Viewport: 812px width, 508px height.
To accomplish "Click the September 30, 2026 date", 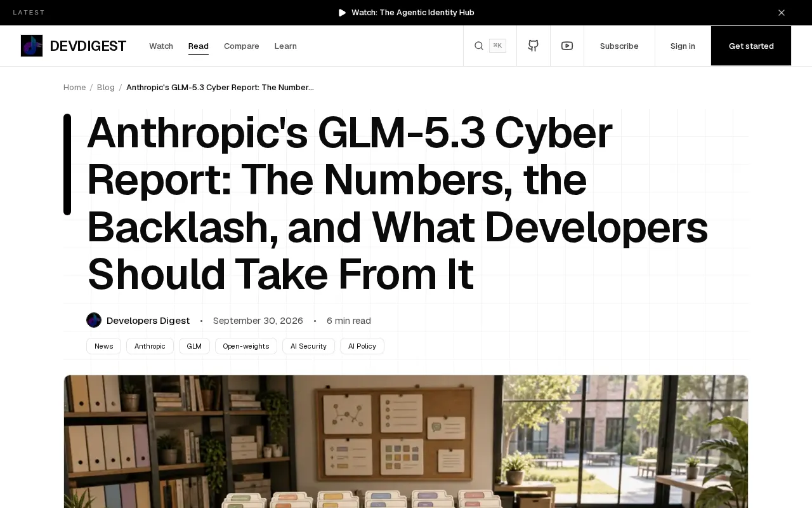I will tap(258, 321).
